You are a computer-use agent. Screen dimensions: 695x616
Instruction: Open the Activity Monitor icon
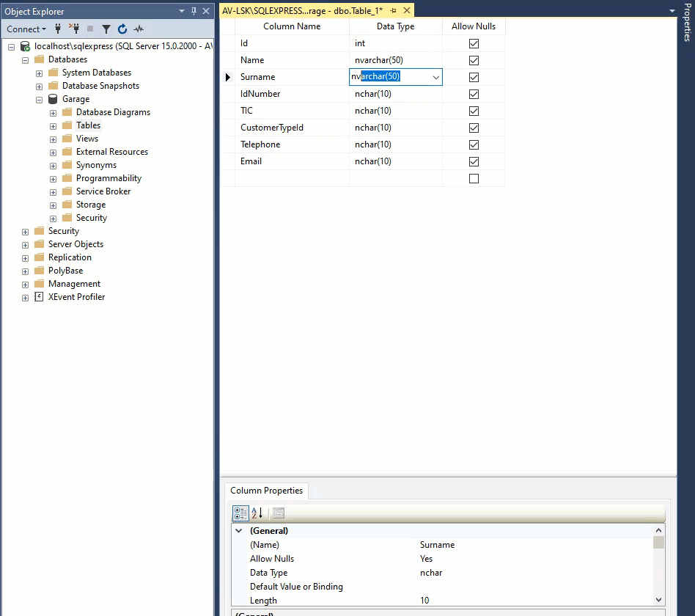point(139,29)
